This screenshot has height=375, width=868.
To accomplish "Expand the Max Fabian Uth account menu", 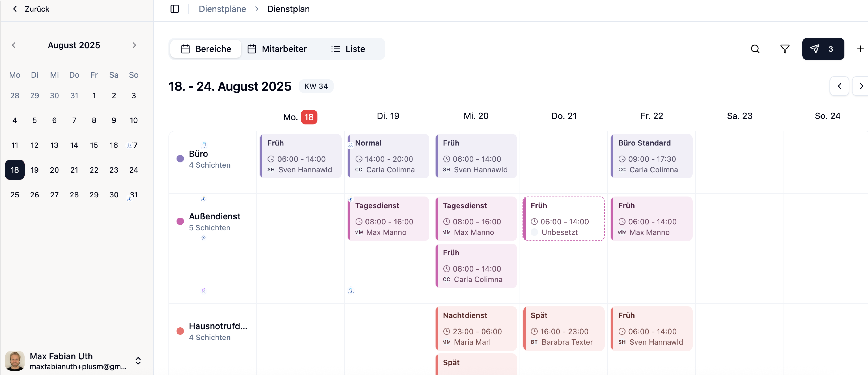I will [138, 360].
